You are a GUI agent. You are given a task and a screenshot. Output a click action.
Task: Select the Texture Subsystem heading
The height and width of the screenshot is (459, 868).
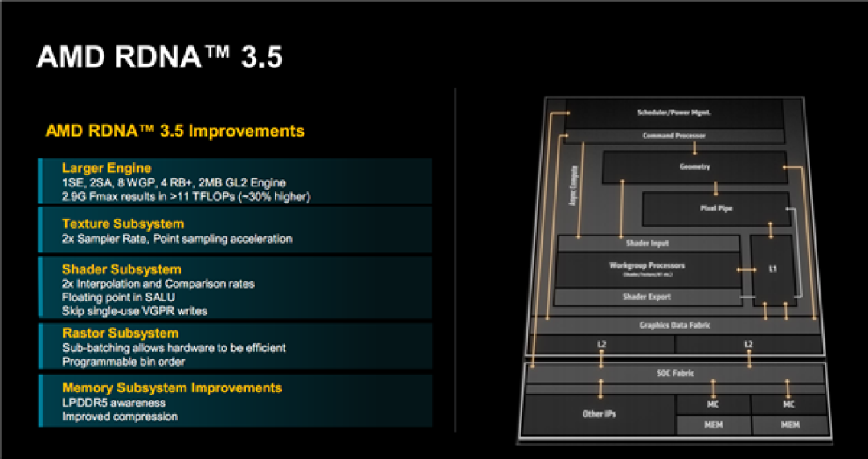[123, 223]
